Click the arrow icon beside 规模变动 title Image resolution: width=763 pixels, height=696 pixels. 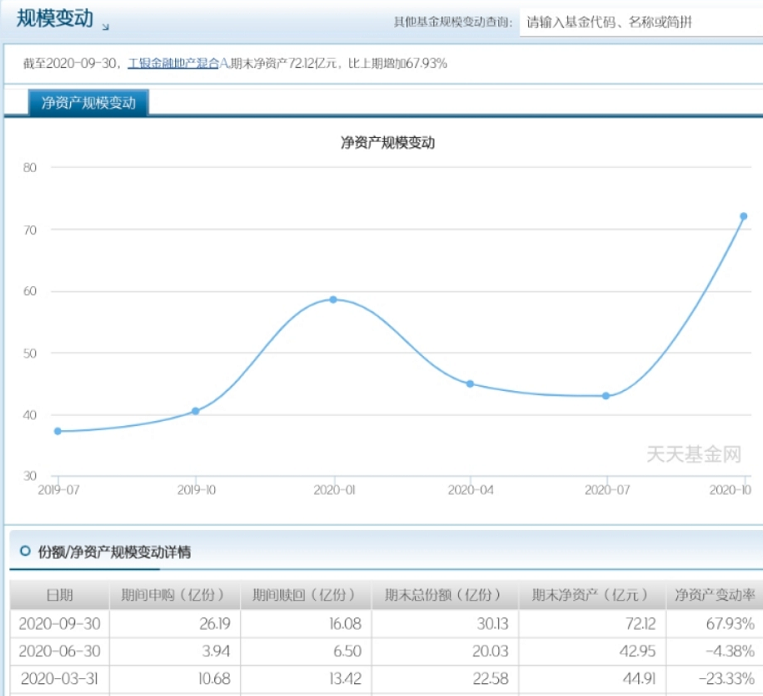(107, 24)
